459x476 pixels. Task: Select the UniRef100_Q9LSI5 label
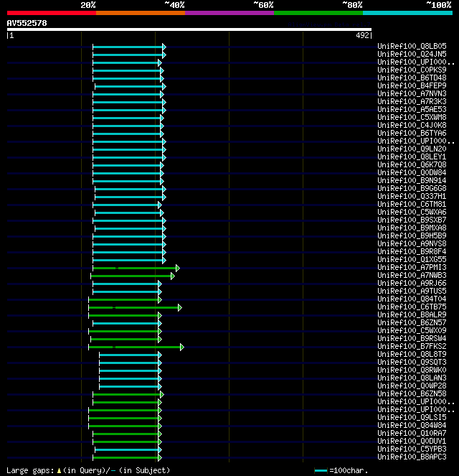pos(412,417)
